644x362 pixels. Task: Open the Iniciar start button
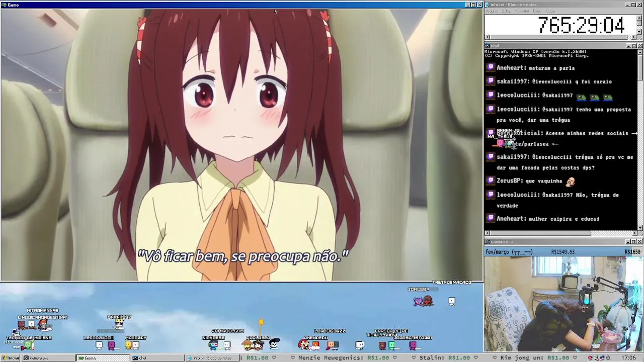11,358
